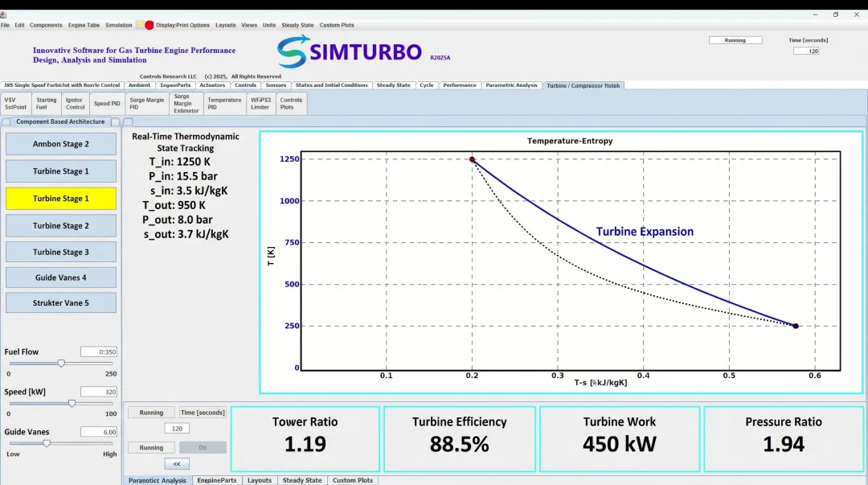Toggle the On button in run controls
The width and height of the screenshot is (868, 485).
(203, 447)
